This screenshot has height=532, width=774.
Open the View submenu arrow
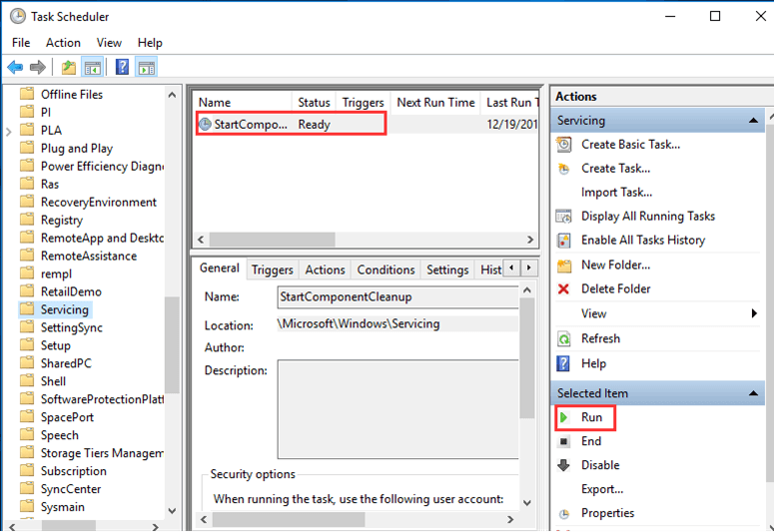(754, 313)
